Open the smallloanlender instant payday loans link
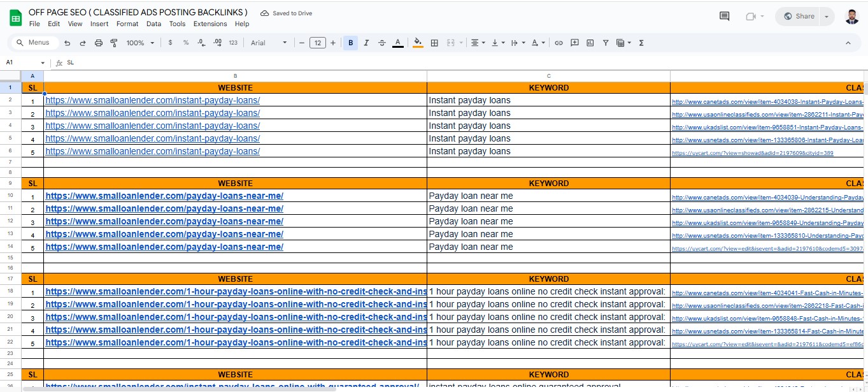 (152, 100)
